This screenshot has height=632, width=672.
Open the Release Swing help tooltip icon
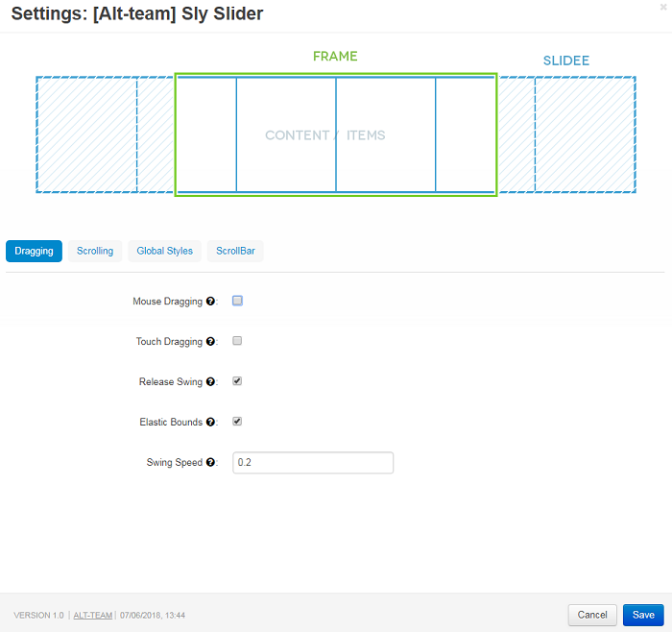click(210, 381)
